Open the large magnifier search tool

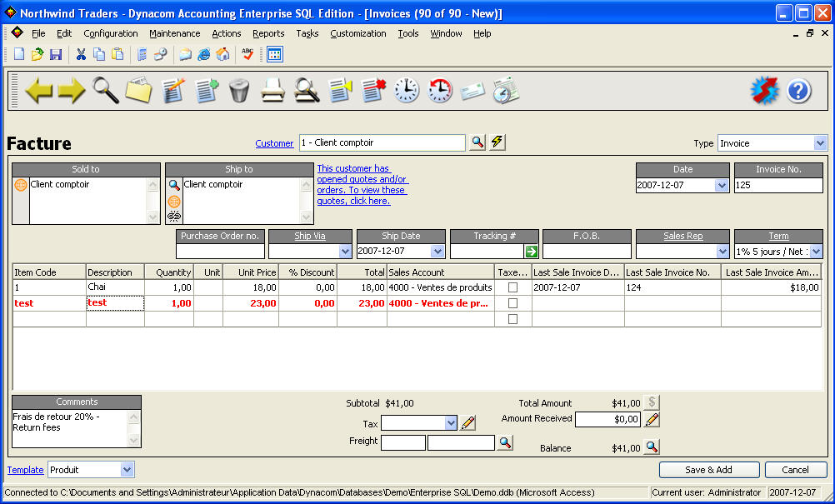tap(106, 91)
